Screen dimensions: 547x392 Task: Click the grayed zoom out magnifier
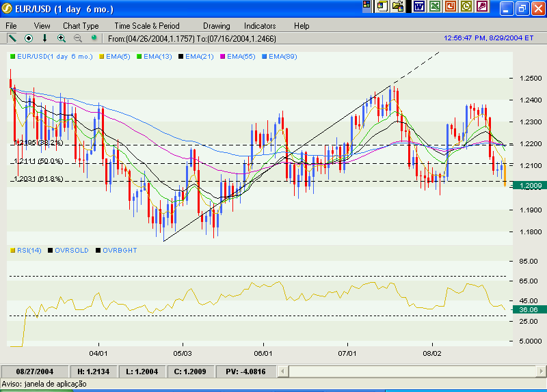tap(77, 38)
